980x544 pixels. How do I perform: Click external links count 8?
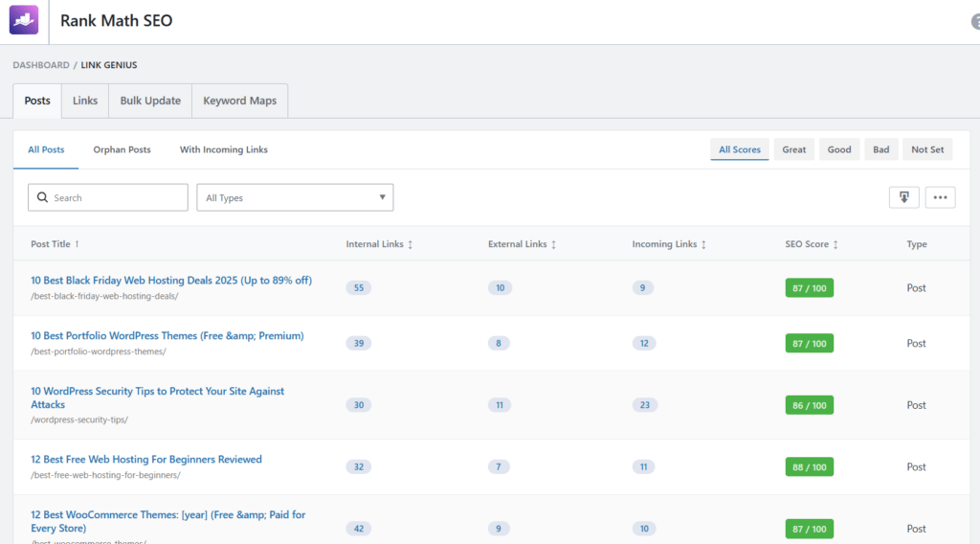tap(498, 343)
